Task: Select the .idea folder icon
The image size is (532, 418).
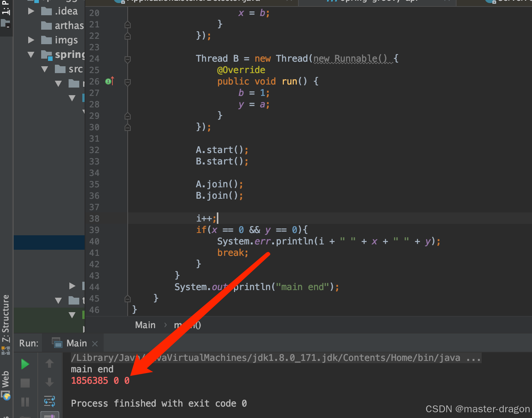Action: [46, 11]
